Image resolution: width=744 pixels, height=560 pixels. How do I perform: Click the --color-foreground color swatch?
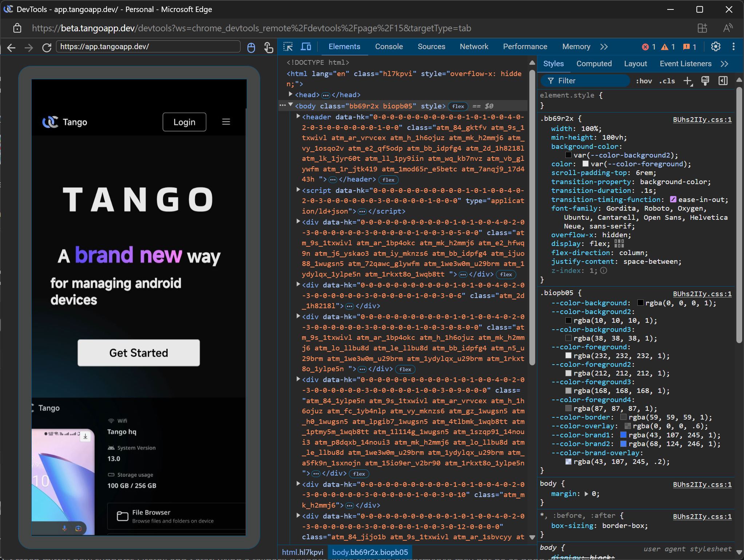568,356
